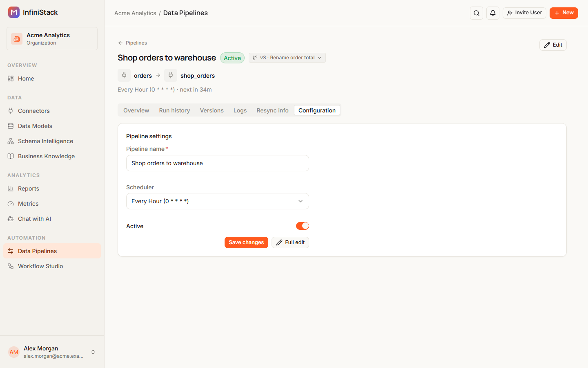This screenshot has height=368, width=588.
Task: Select the Configuration tab
Action: (x=317, y=110)
